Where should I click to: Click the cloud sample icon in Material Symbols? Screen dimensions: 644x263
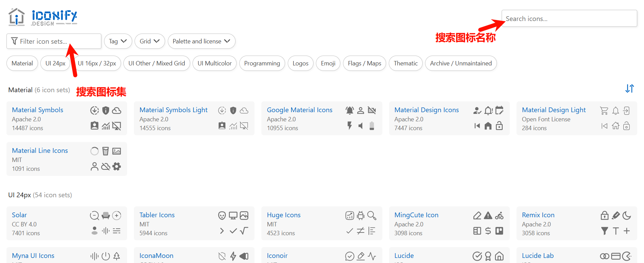117,110
